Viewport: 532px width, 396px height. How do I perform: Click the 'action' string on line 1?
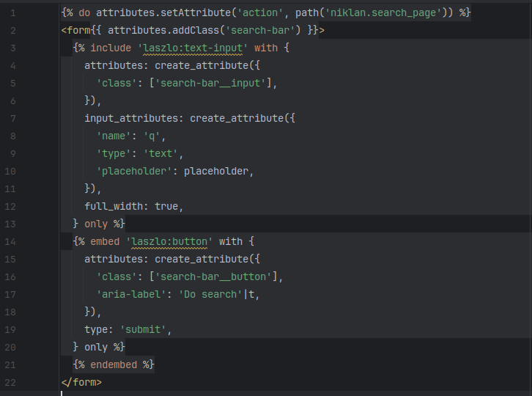coord(260,13)
